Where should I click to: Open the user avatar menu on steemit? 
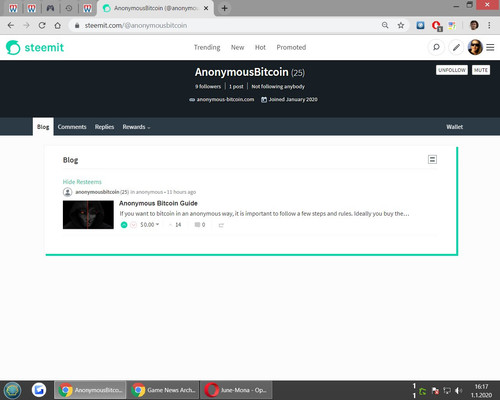475,47
